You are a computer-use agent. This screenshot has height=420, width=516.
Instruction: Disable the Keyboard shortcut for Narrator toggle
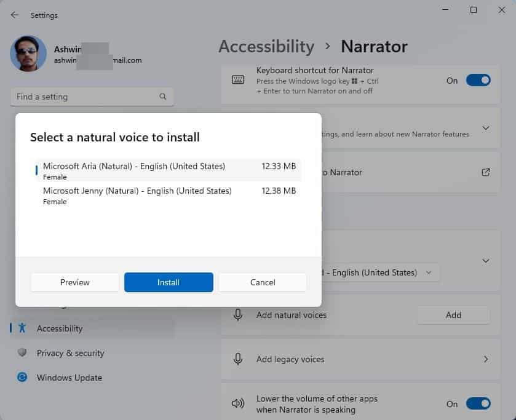(478, 80)
